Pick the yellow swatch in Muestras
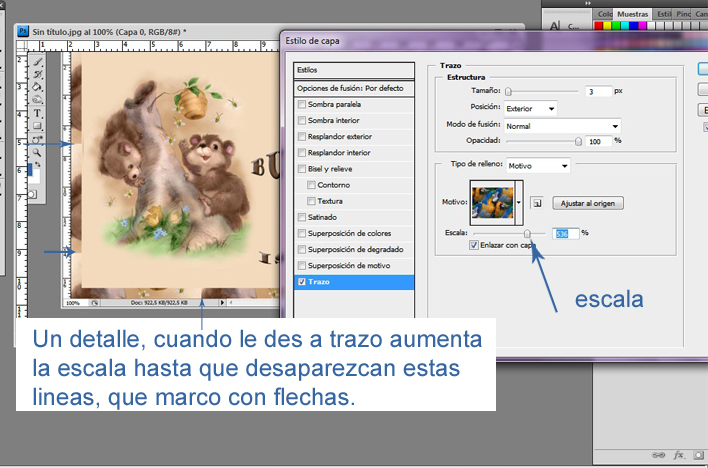Screen dimensions: 708x468 click(607, 26)
